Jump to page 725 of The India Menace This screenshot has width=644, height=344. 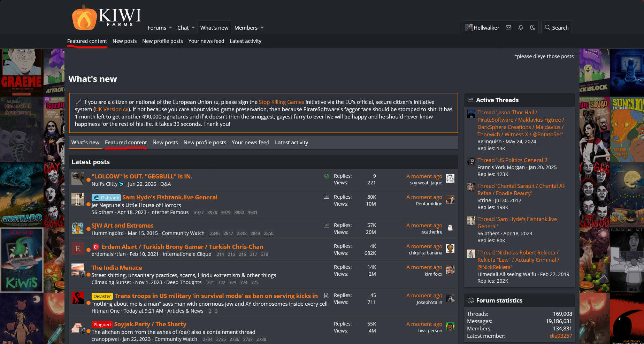point(255,283)
